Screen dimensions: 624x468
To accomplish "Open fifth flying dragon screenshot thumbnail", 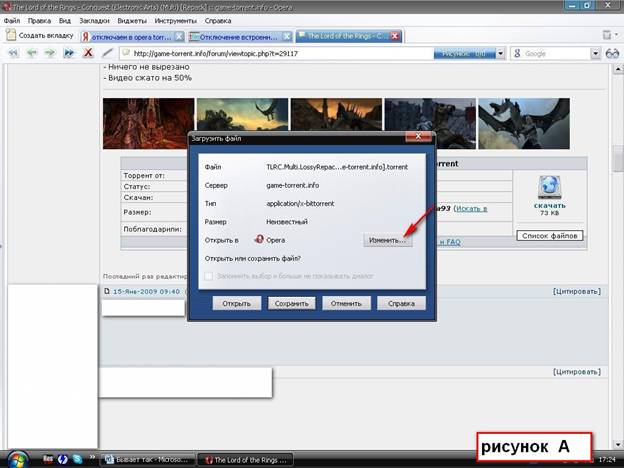I will click(x=524, y=123).
